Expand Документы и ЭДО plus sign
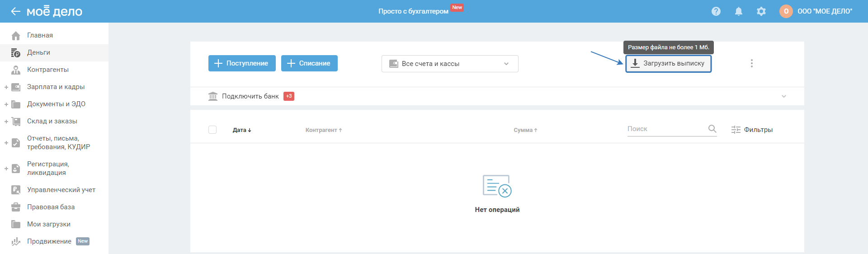Viewport: 868px width, 254px height. [6, 104]
